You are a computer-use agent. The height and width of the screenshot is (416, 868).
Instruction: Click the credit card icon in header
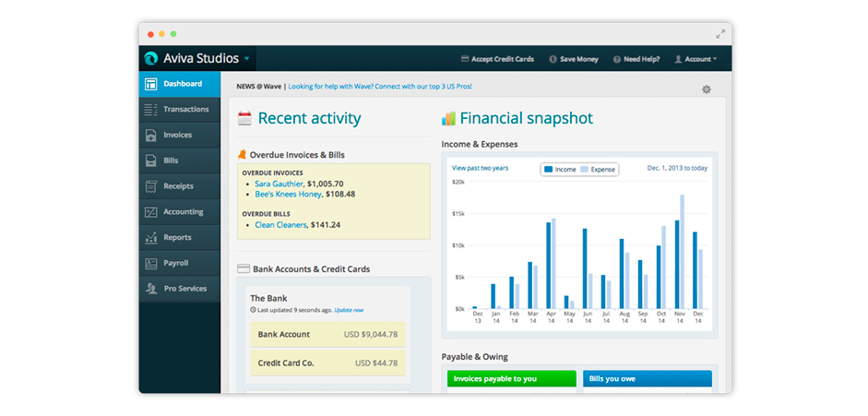[465, 59]
